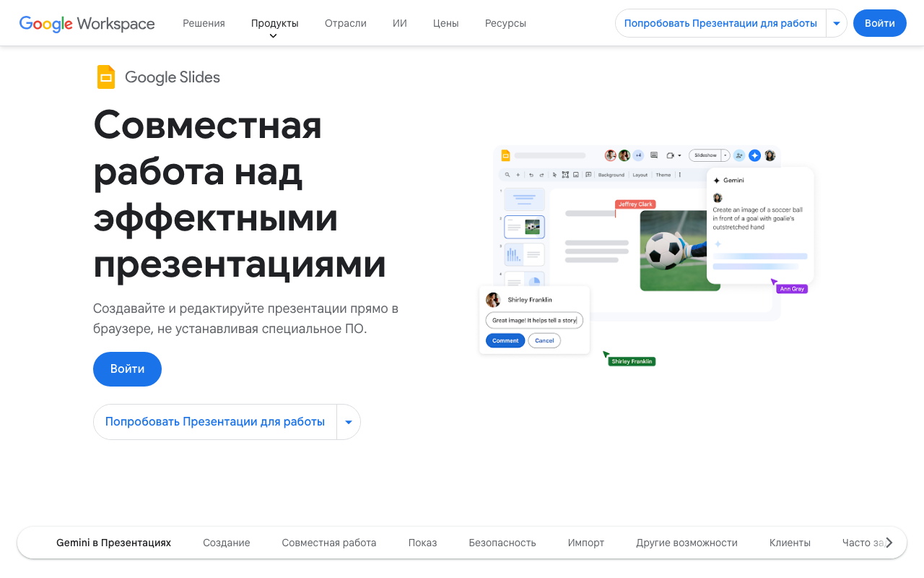Click the Gemini panel heading in the illustration
Image resolution: width=924 pixels, height=578 pixels.
(733, 181)
